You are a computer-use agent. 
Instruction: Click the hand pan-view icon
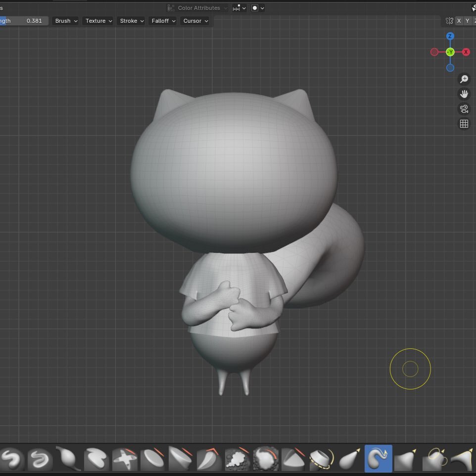click(464, 94)
